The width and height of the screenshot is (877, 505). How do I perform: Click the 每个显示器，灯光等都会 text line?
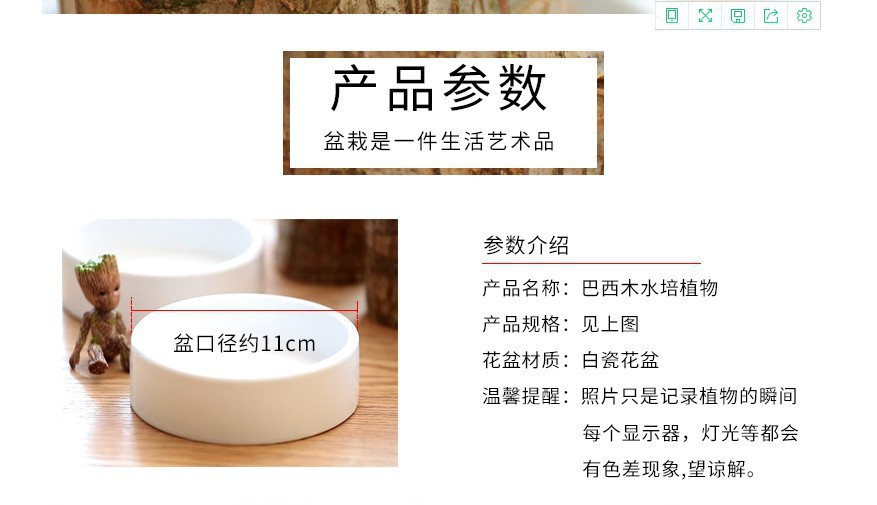coord(690,433)
